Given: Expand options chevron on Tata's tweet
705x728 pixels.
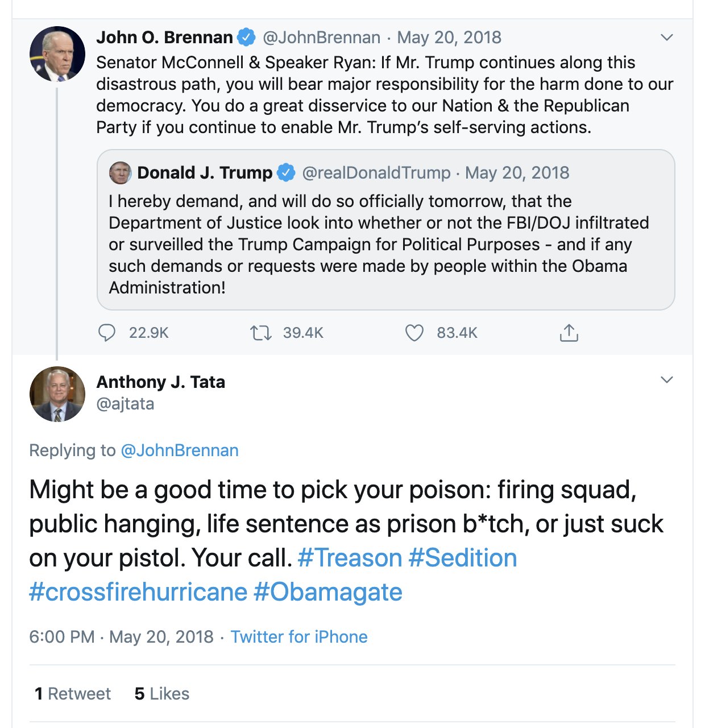Looking at the screenshot, I should (667, 379).
